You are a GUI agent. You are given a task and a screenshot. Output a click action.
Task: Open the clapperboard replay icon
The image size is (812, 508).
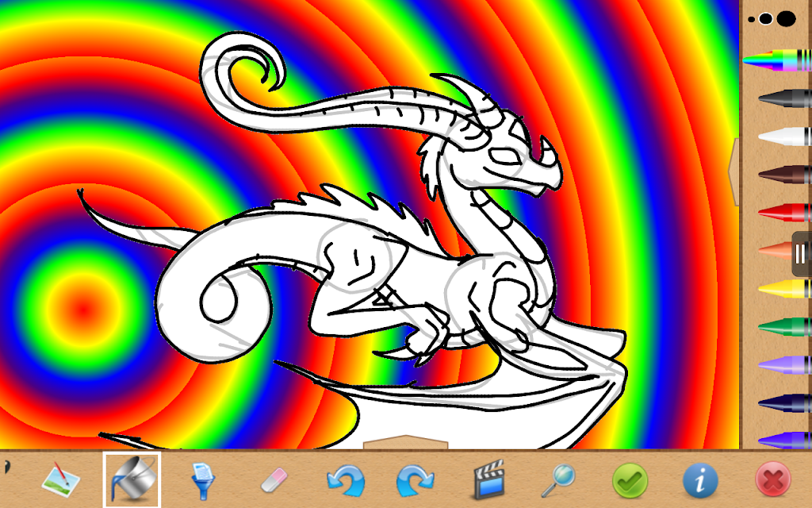[x=488, y=479]
